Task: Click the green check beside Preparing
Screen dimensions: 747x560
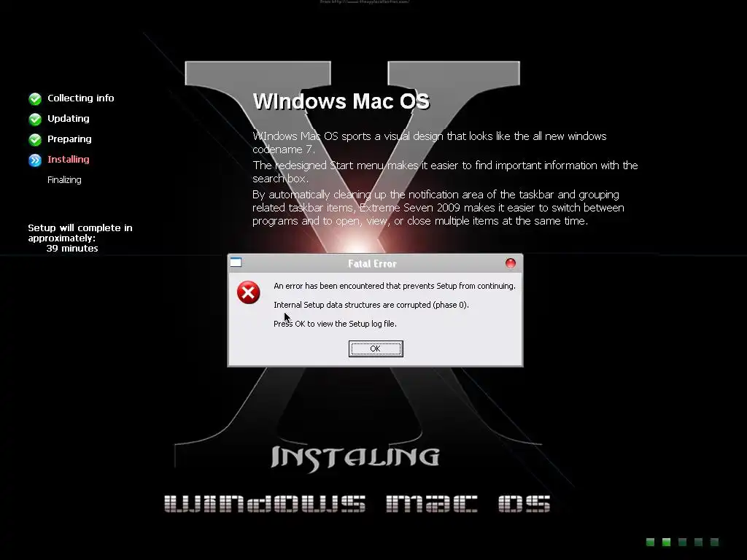Action: point(35,139)
